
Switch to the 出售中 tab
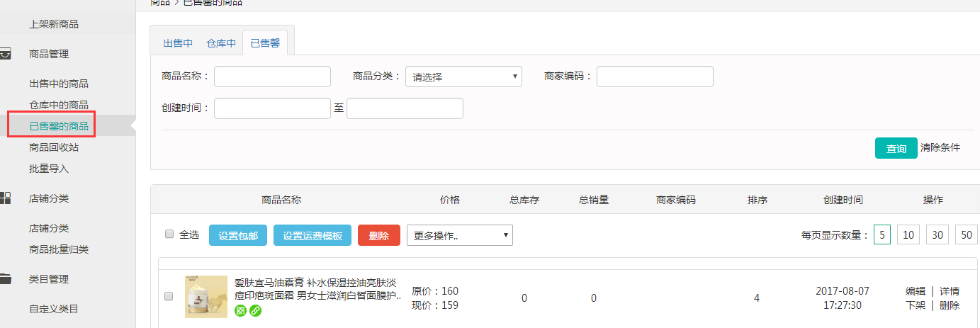click(178, 43)
